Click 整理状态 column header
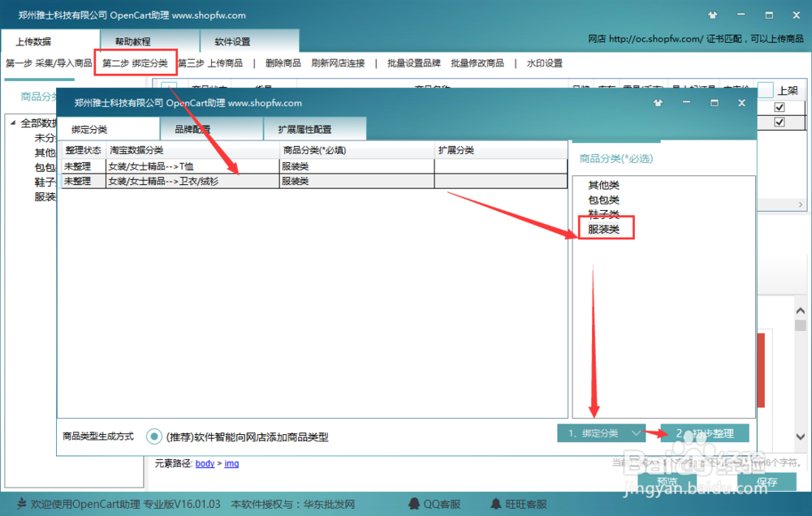This screenshot has height=516, width=812. [x=84, y=150]
